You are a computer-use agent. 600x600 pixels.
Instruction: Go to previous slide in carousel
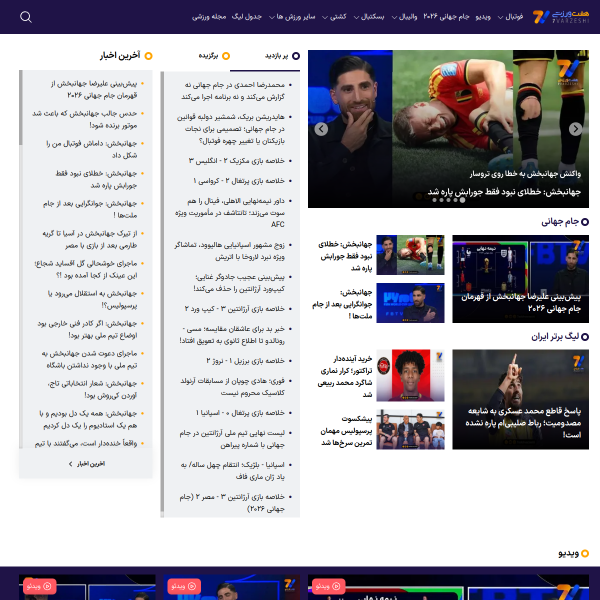[x=321, y=129]
